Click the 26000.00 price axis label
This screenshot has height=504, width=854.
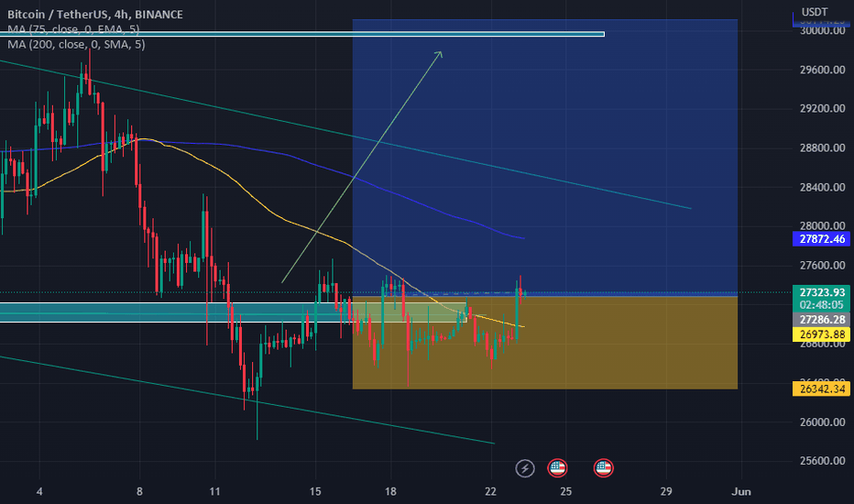point(823,422)
